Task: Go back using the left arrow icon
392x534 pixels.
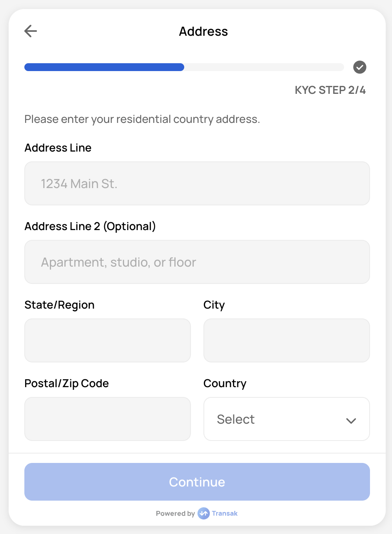Action: point(31,31)
